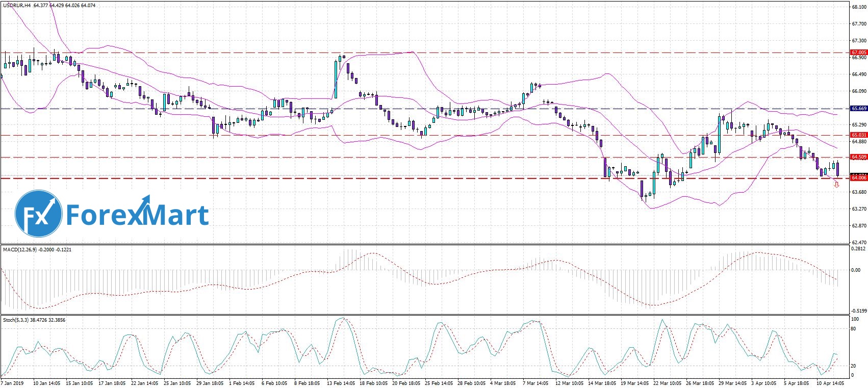Select the USDRUR,H4 chart title label
868x388 pixels.
tap(17, 6)
